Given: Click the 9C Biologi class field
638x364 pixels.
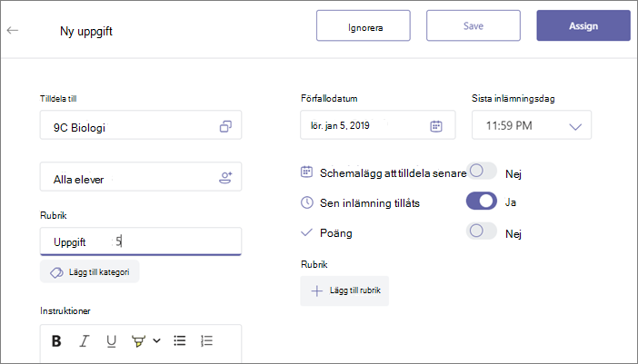Looking at the screenshot, I should [x=141, y=125].
